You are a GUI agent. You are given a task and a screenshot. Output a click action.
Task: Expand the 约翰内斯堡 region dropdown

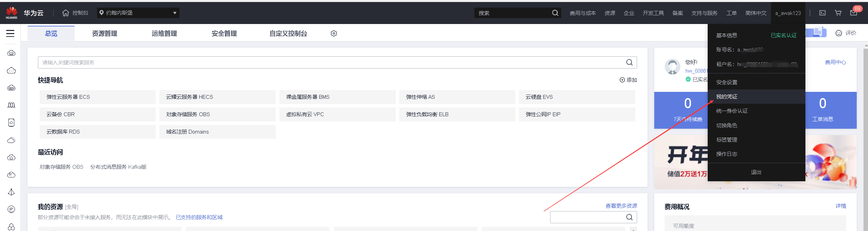138,13
